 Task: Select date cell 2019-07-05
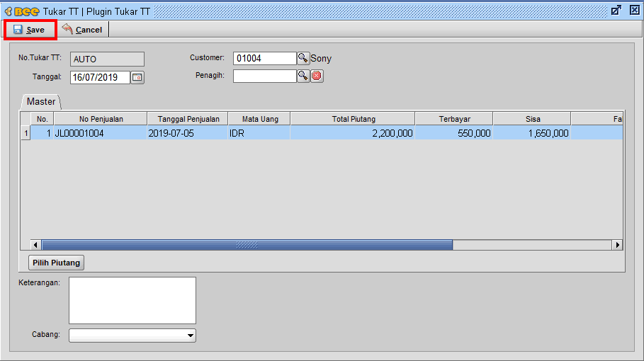(x=188, y=133)
